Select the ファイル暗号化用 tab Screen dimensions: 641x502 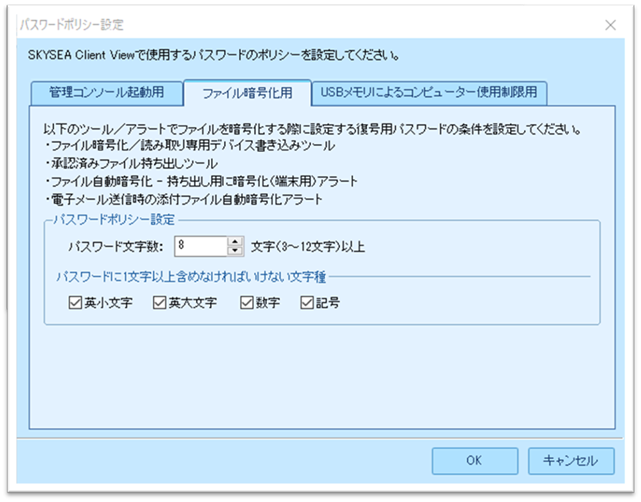point(247,94)
